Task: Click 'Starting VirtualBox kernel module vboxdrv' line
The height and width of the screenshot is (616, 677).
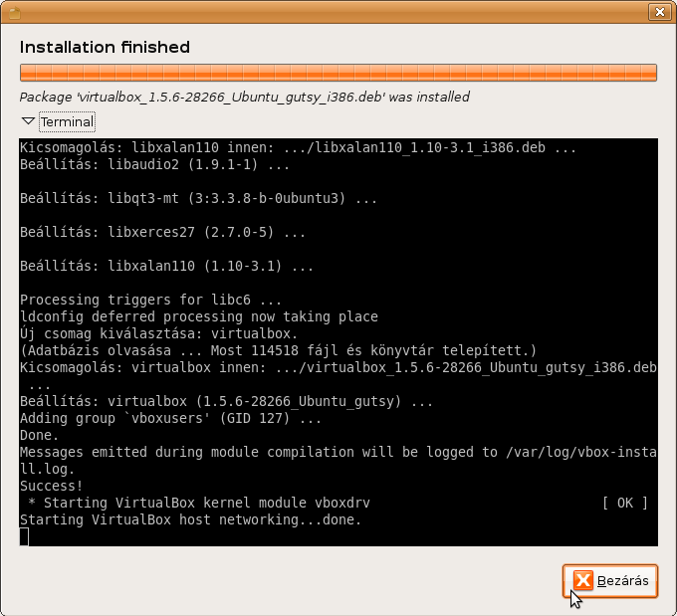Action: 198,503
